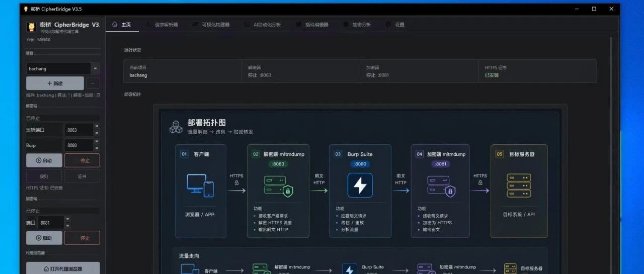Open the 可视化构建器 tab
This screenshot has width=644, height=274.
click(x=211, y=25)
